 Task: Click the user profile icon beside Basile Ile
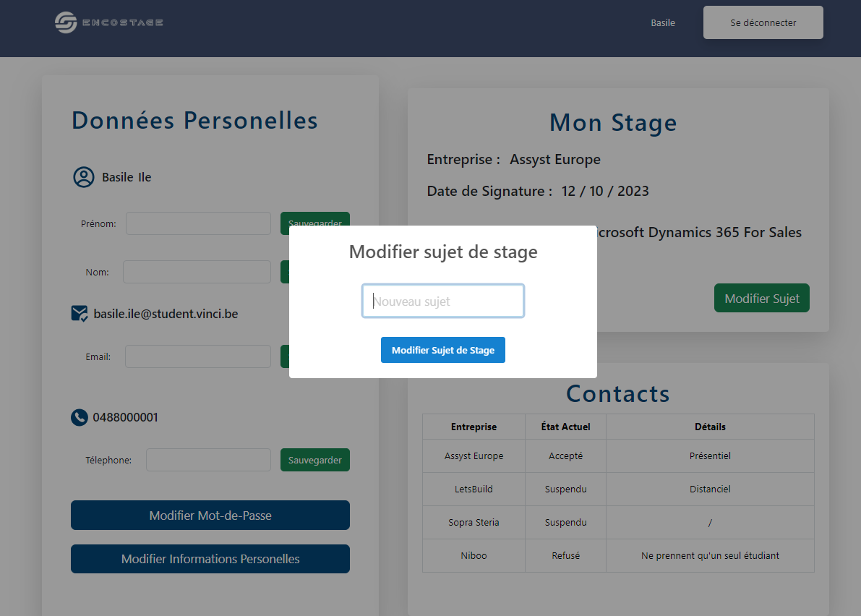point(84,177)
